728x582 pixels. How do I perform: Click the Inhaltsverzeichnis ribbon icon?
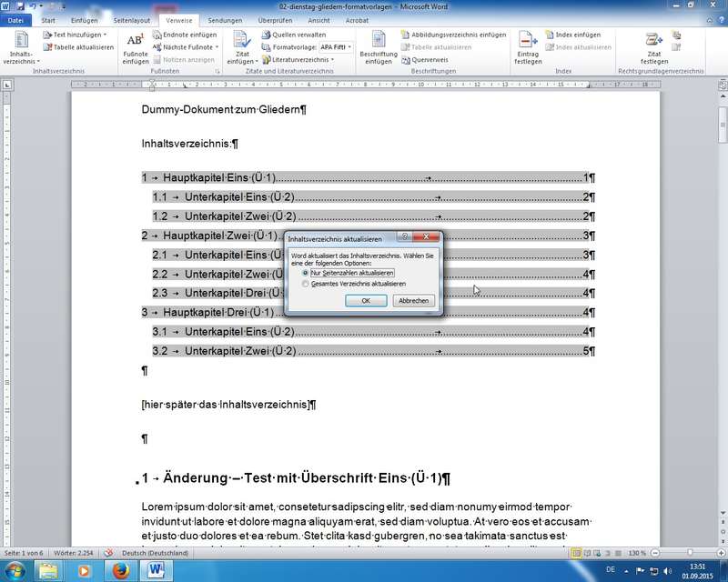coord(20,45)
